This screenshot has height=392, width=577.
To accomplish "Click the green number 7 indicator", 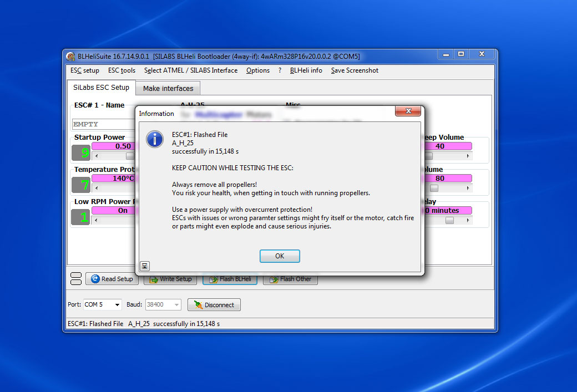I will click(81, 185).
